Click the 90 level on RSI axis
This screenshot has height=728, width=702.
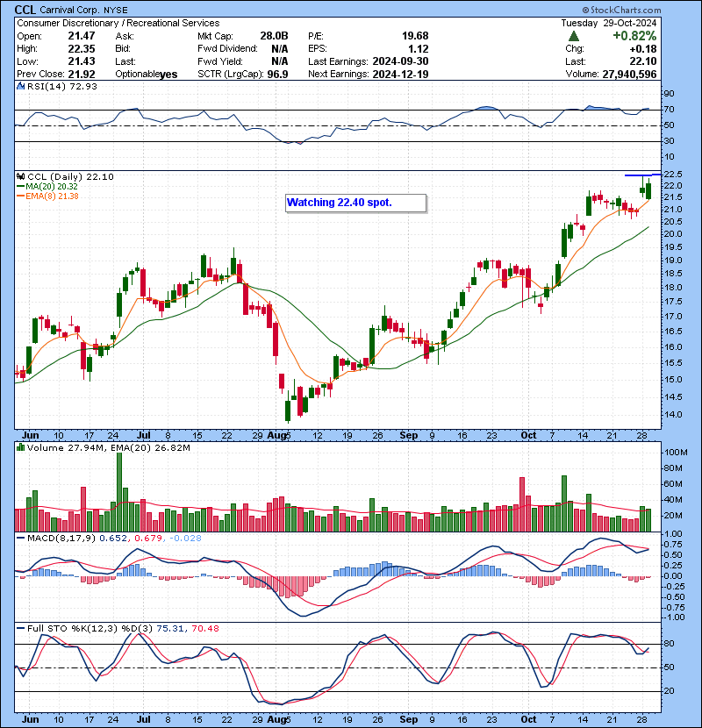pos(669,93)
